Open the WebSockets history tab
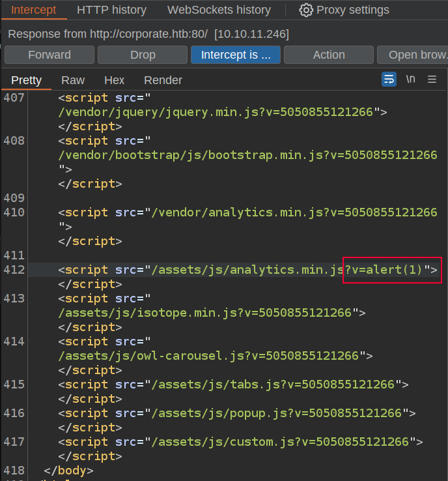Viewport: 448px width, 481px height. [219, 10]
